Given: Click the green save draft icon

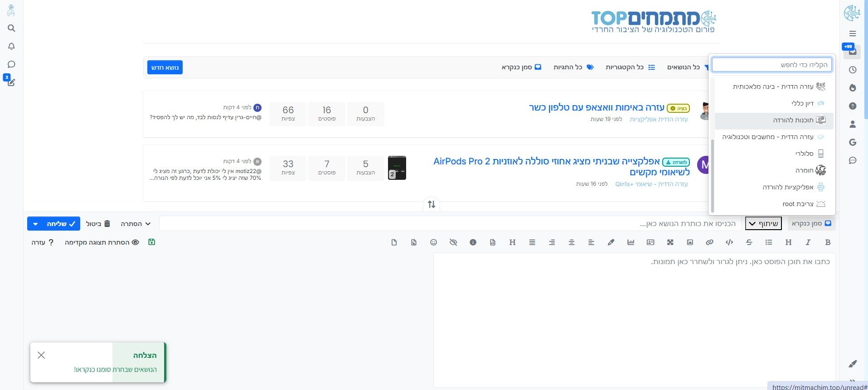Looking at the screenshot, I should click(x=152, y=242).
